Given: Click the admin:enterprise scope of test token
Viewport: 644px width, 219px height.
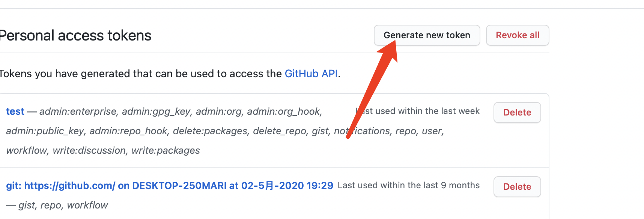Looking at the screenshot, I should point(78,111).
